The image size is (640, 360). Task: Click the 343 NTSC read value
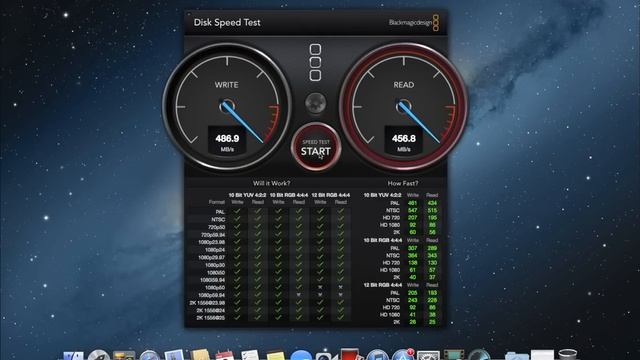pos(432,256)
